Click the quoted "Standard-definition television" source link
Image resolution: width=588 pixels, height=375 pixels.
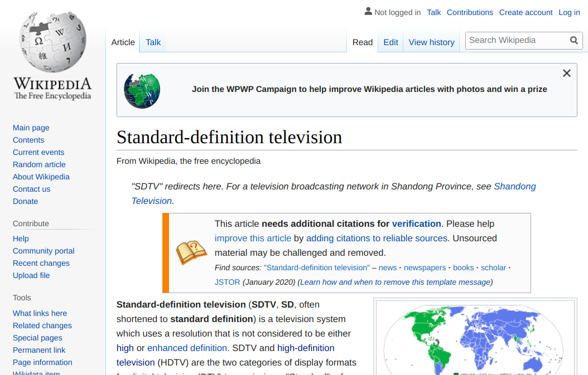[316, 268]
